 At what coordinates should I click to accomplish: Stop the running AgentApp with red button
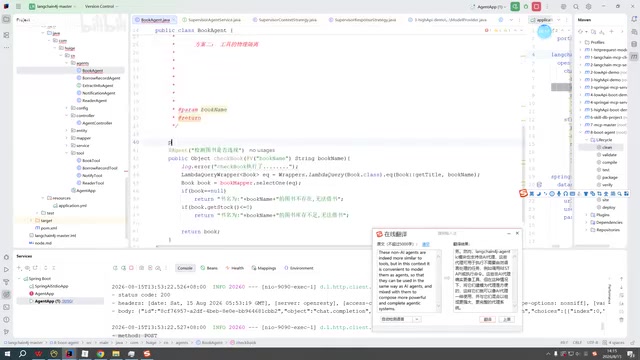pos(536,7)
